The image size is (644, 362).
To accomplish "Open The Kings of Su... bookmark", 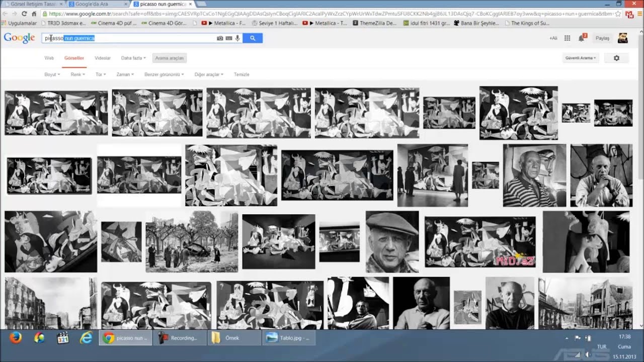I will pyautogui.click(x=527, y=23).
